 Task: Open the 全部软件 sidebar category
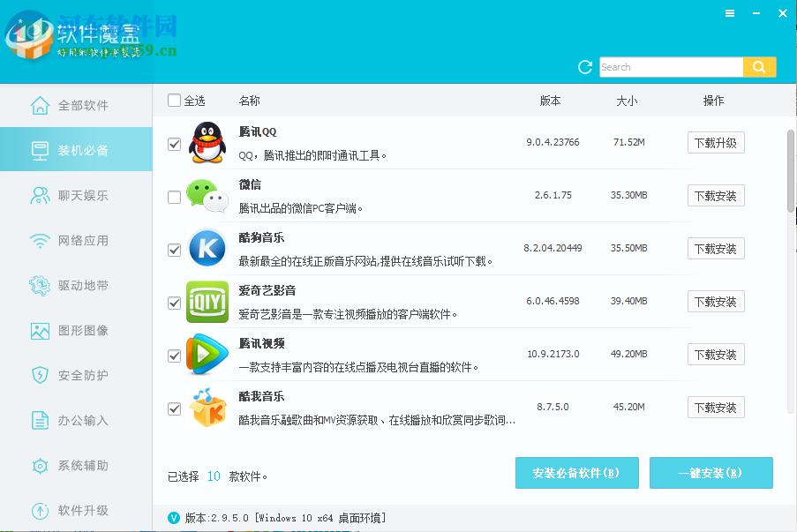point(75,104)
